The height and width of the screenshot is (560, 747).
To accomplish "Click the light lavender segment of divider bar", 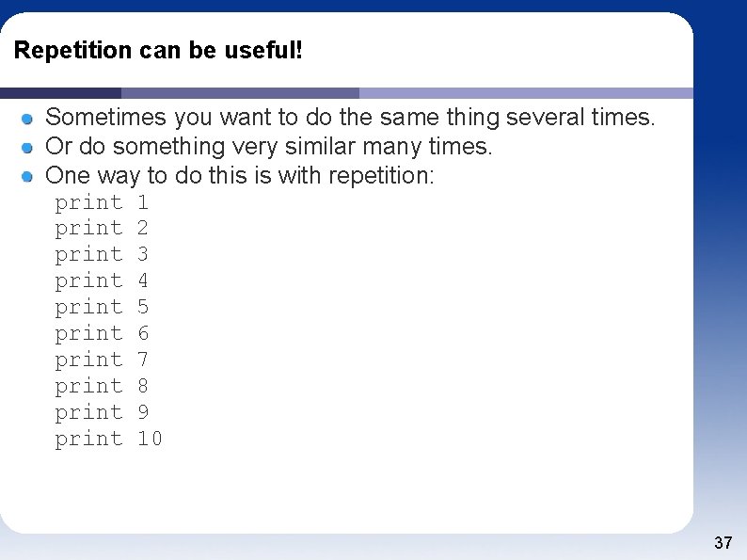I will [526, 93].
